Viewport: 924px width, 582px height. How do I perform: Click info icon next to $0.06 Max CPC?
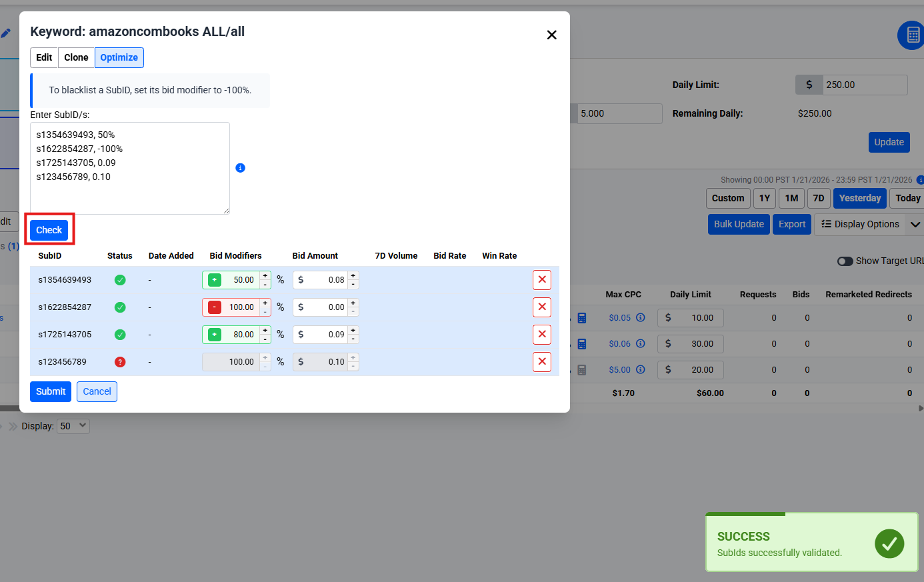(640, 344)
